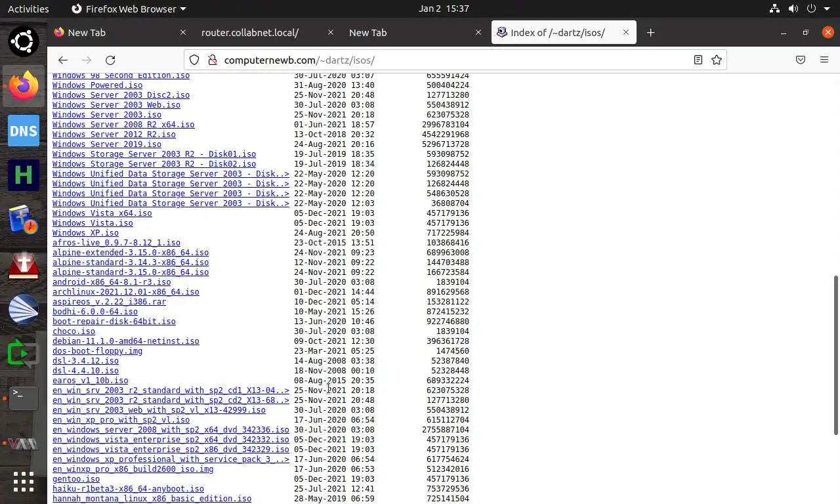This screenshot has height=504, width=840.
Task: Download archlinux-2021.12.01-x86_64.iso
Action: [126, 292]
